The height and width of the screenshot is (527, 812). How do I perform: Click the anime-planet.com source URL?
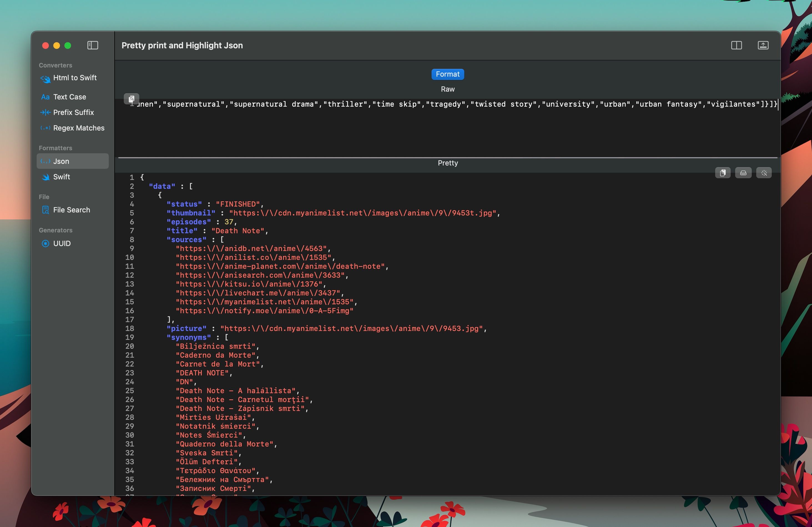point(280,266)
